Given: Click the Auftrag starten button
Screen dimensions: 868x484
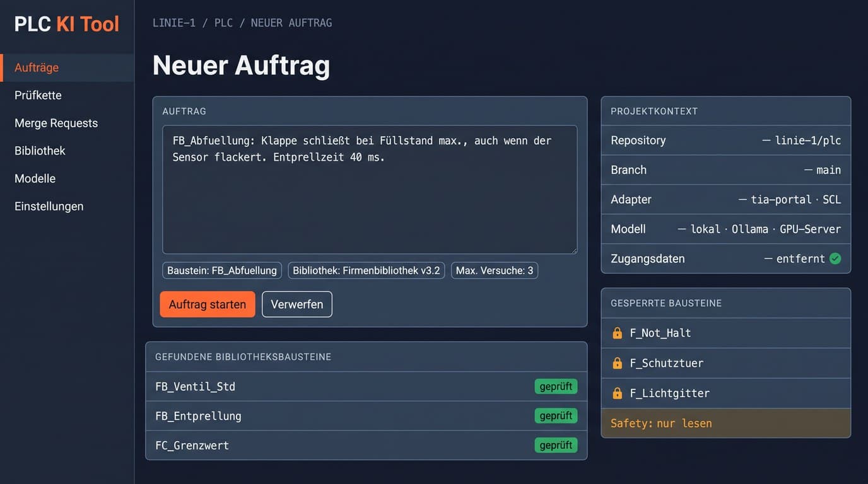Looking at the screenshot, I should (208, 304).
